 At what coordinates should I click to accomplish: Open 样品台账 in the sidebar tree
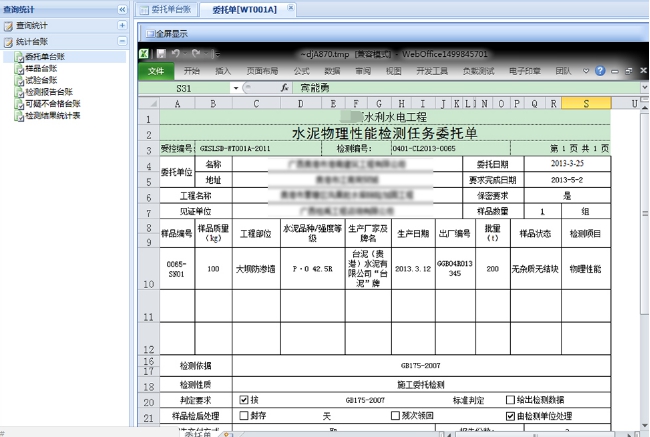(41, 68)
